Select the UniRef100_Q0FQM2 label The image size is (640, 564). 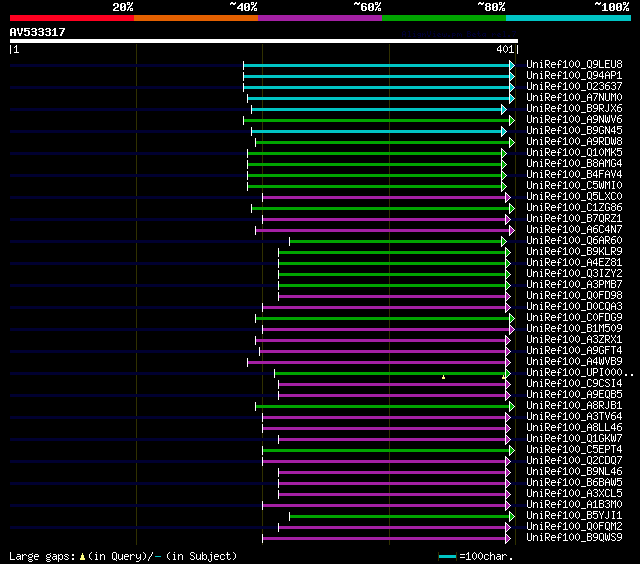click(574, 527)
